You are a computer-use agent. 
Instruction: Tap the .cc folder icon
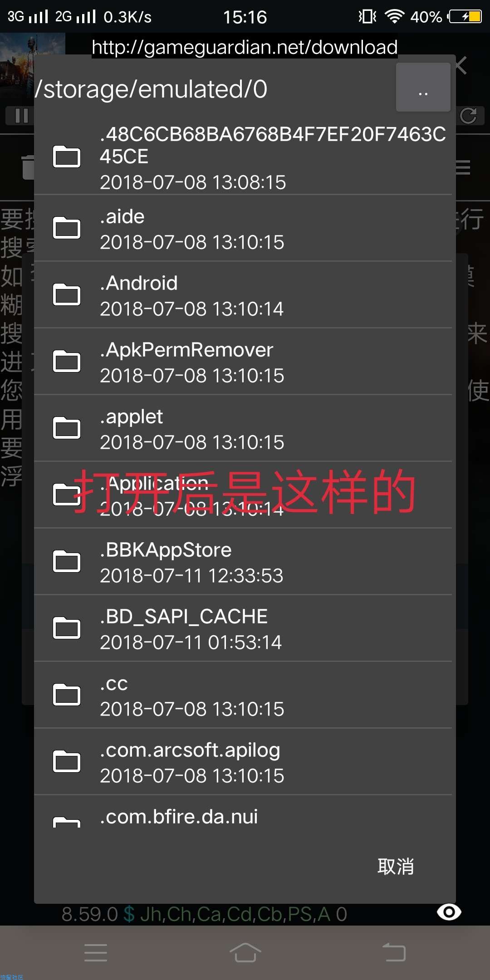pos(67,695)
